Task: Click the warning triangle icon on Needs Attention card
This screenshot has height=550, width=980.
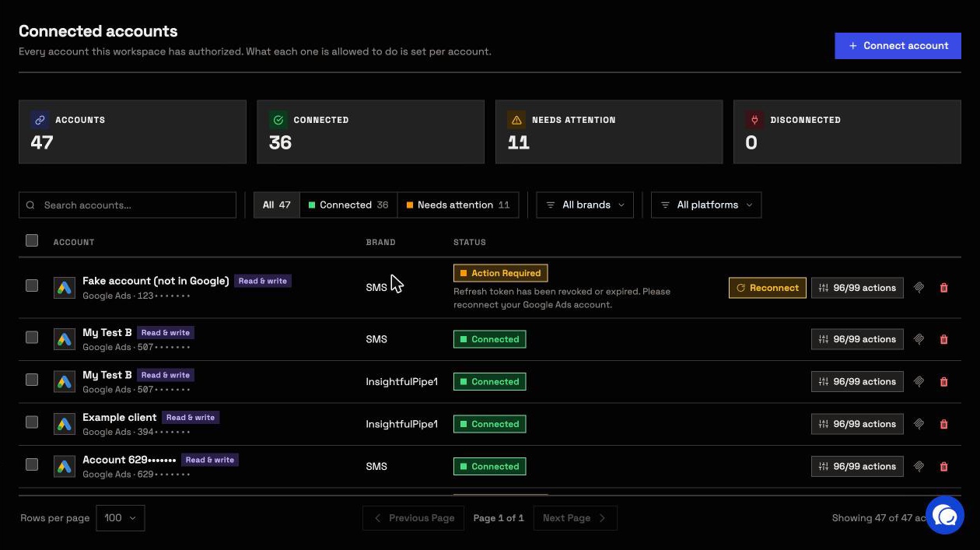Action: click(516, 120)
